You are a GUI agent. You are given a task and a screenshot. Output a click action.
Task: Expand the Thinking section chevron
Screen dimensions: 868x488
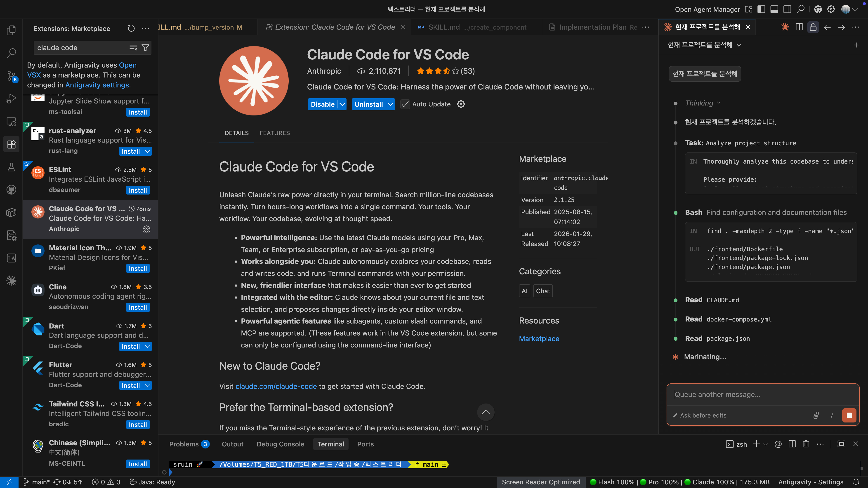pos(719,103)
